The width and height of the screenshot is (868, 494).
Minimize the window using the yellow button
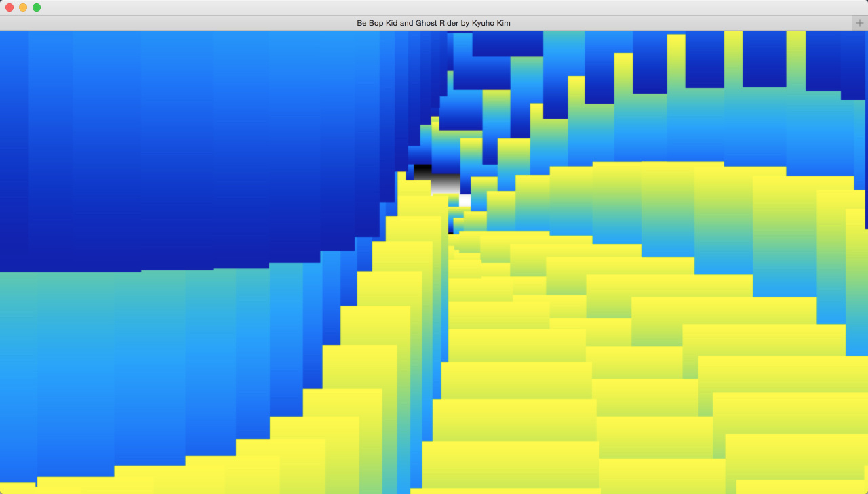23,7
